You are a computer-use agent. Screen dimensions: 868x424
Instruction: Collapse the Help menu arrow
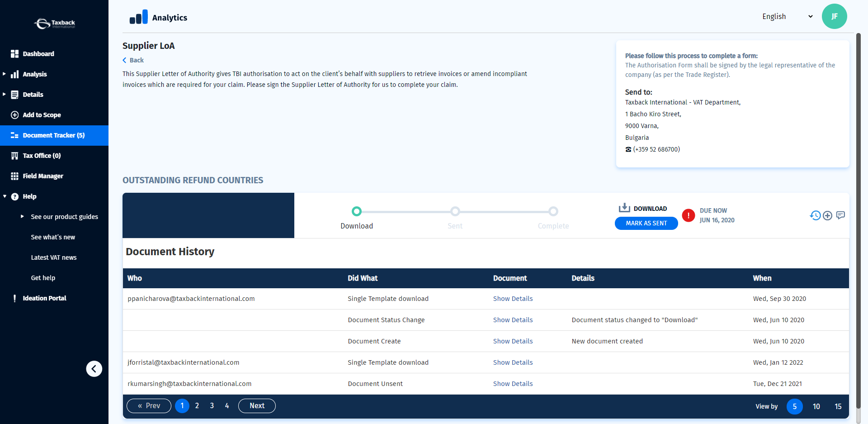[x=5, y=196]
